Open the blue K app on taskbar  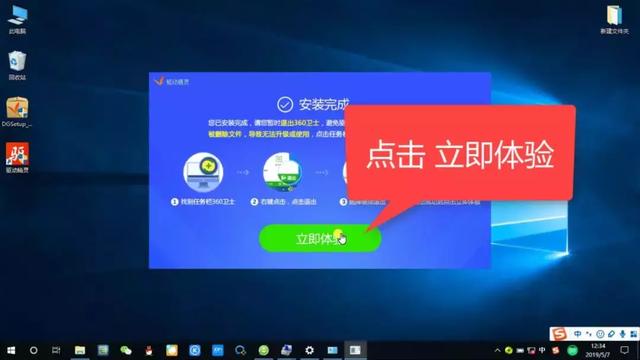point(195,350)
